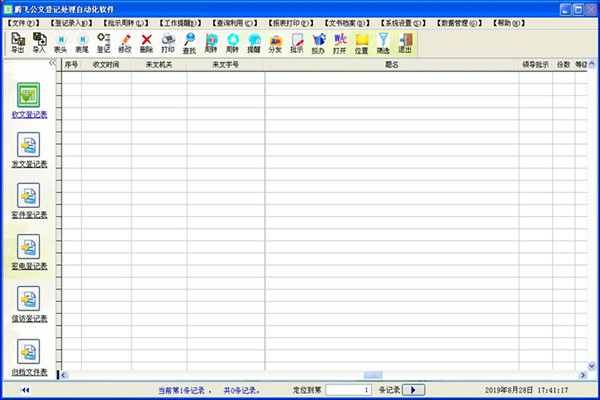Image resolution: width=600 pixels, height=400 pixels.
Task: Click the vertical scrollbar up arrow
Action: [592, 64]
